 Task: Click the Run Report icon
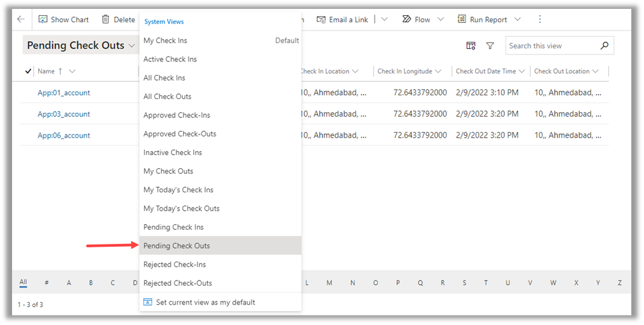click(462, 20)
